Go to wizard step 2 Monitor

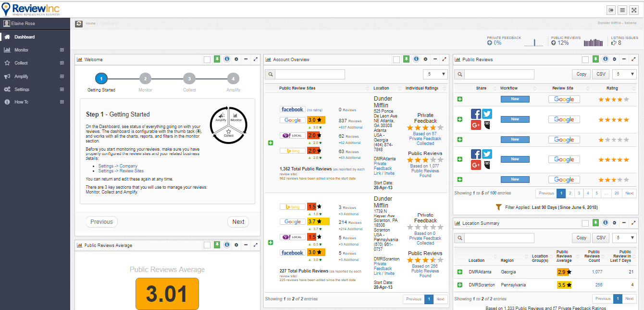[145, 79]
